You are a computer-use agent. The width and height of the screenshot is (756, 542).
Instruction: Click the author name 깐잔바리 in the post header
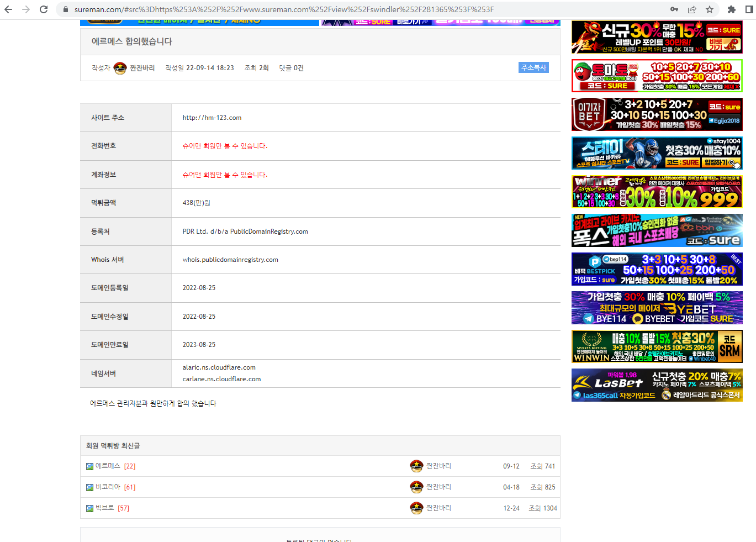tap(142, 68)
